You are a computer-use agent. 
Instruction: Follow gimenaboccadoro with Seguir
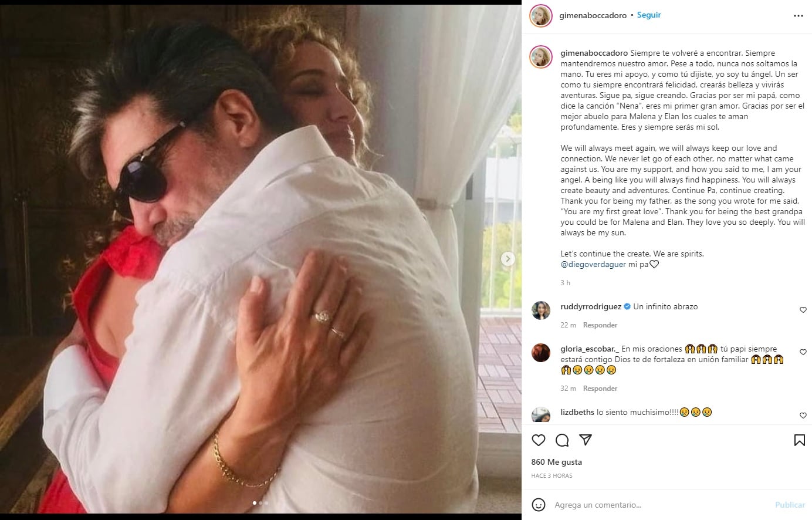pyautogui.click(x=649, y=15)
